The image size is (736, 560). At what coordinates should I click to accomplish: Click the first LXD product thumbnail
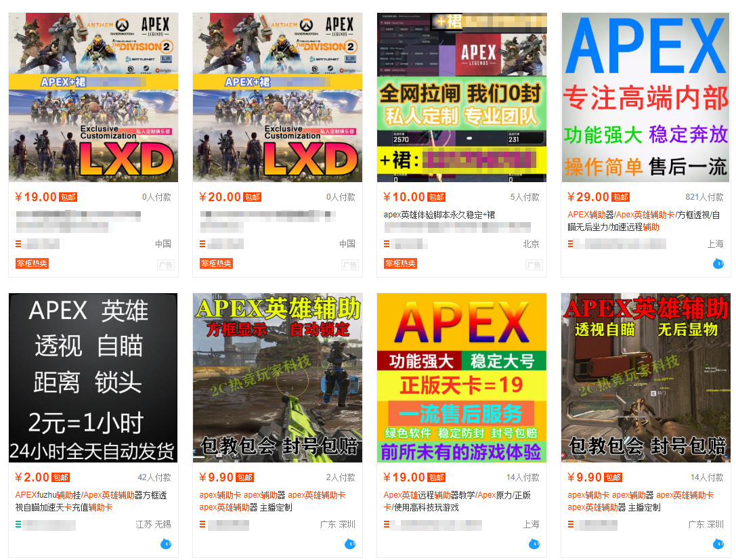tap(93, 95)
